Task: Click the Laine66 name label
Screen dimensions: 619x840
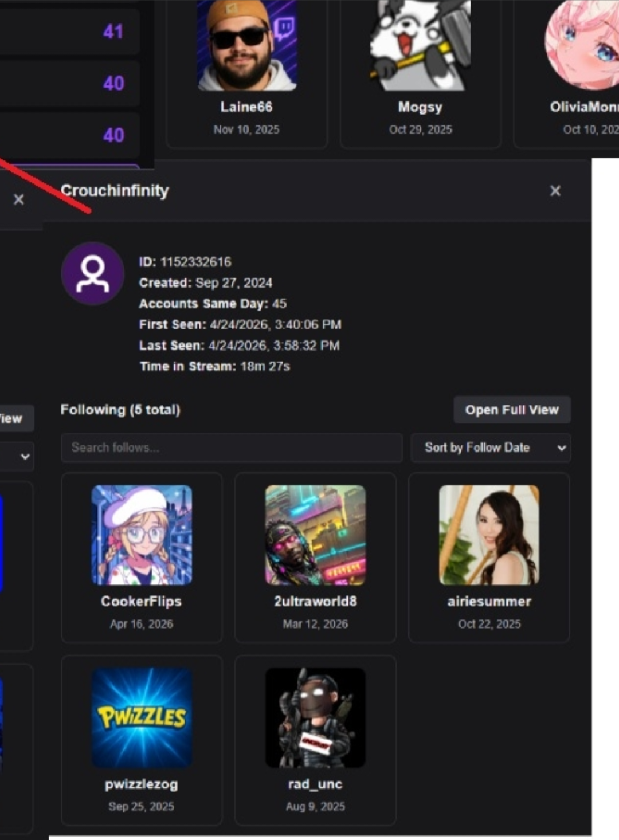Action: 246,107
